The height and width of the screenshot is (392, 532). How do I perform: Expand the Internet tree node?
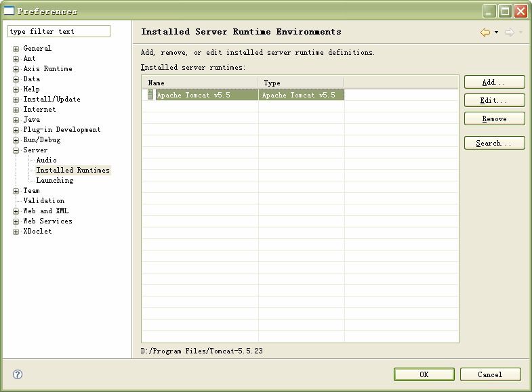(16, 110)
